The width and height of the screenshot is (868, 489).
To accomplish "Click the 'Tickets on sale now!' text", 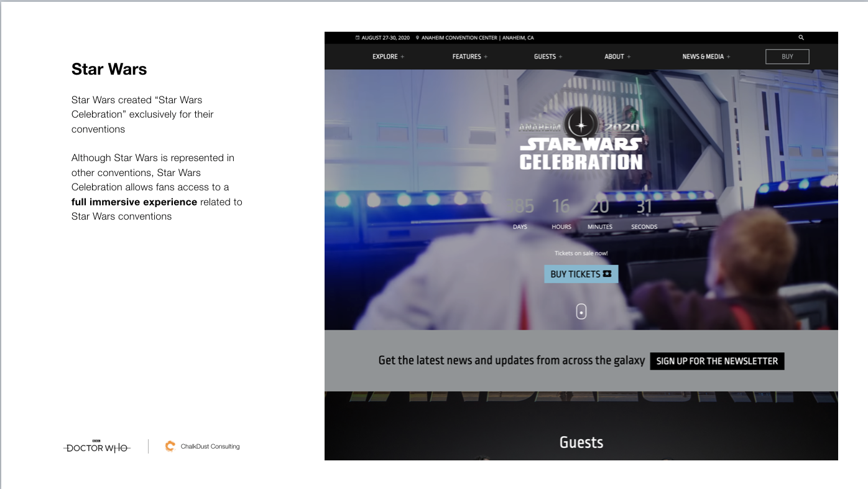I will tap(581, 253).
